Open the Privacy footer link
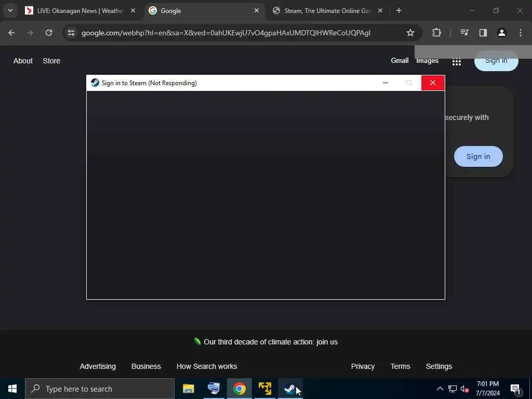 click(363, 366)
